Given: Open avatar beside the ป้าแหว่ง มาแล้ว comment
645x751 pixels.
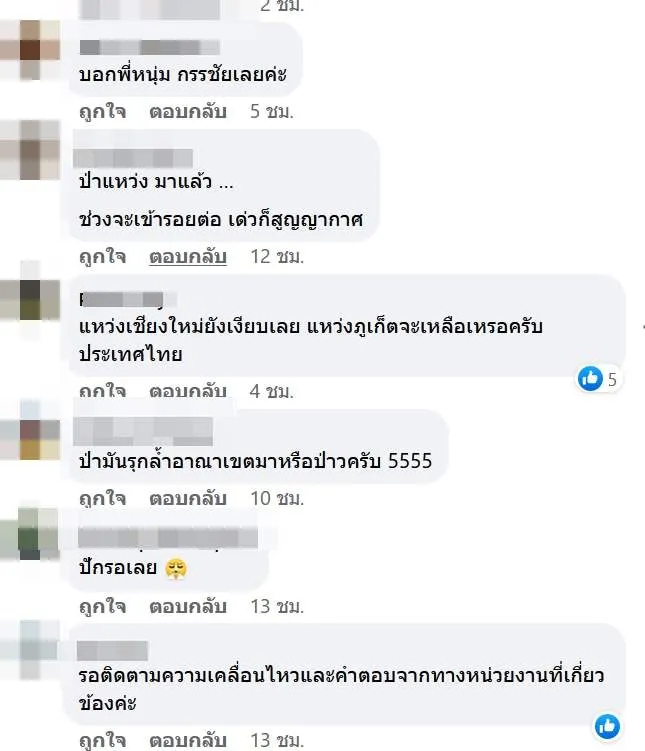Looking at the screenshot, I should point(30,149).
